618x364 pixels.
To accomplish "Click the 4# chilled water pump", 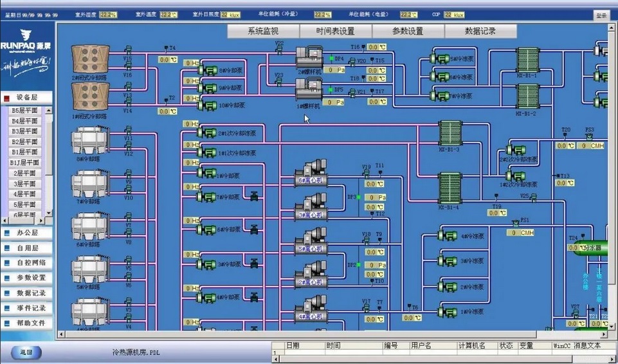I will 445,236.
